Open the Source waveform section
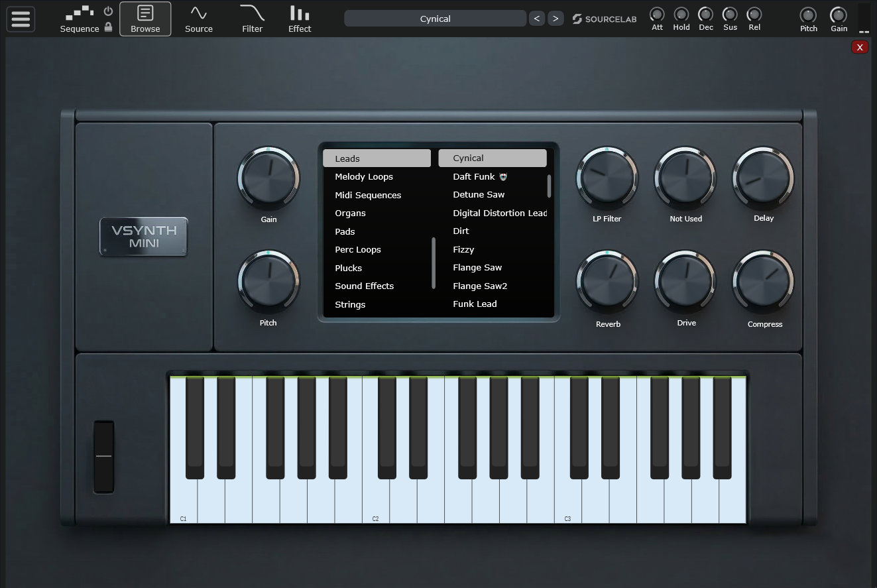This screenshot has height=588, width=877. 199,19
